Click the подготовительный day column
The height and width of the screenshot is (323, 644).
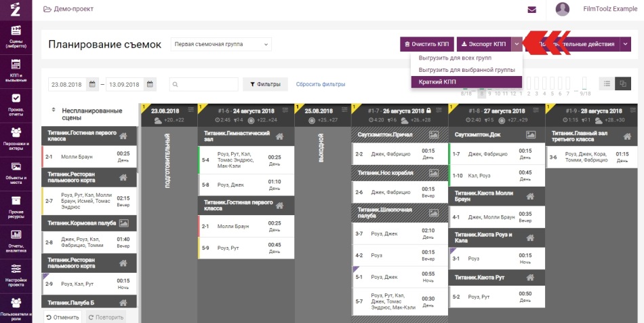(x=168, y=225)
